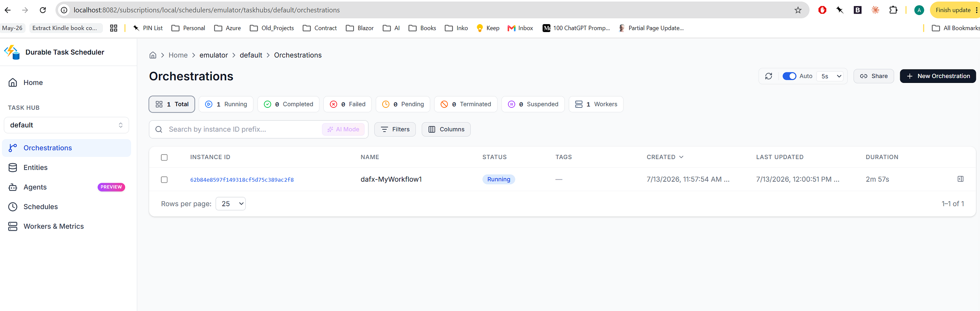The width and height of the screenshot is (980, 311).
Task: Open the Inbox Gmail bookmark
Action: [520, 28]
